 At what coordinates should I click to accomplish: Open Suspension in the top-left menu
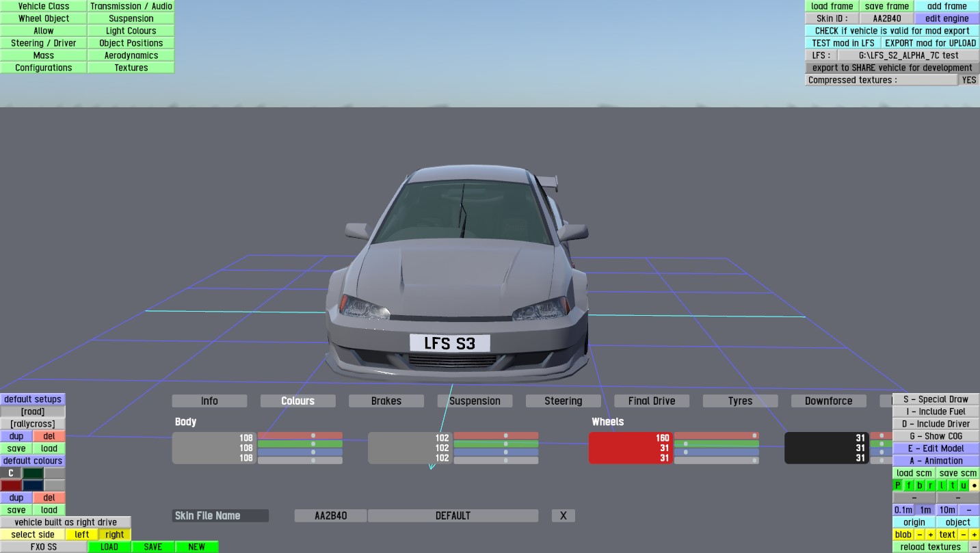click(x=131, y=18)
